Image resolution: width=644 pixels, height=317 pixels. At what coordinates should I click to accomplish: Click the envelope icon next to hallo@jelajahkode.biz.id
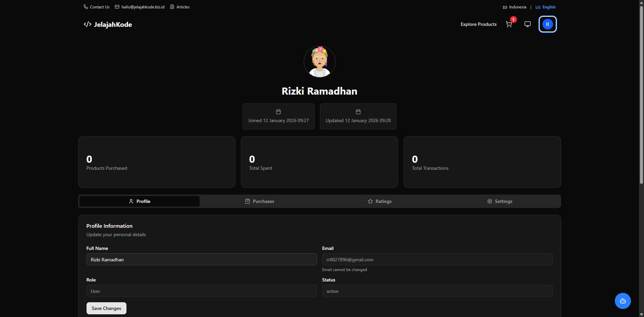pyautogui.click(x=117, y=7)
